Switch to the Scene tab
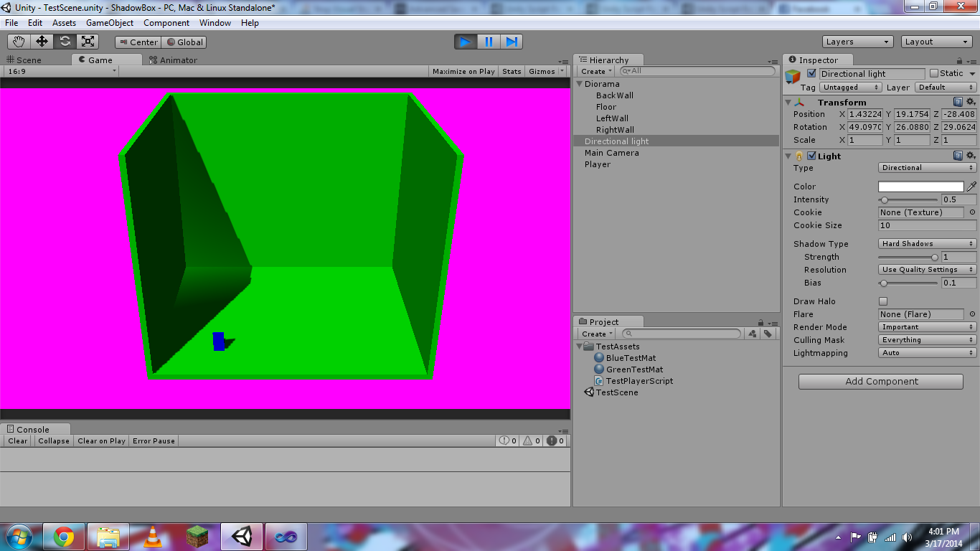Viewport: 980px width, 551px height. coord(25,60)
